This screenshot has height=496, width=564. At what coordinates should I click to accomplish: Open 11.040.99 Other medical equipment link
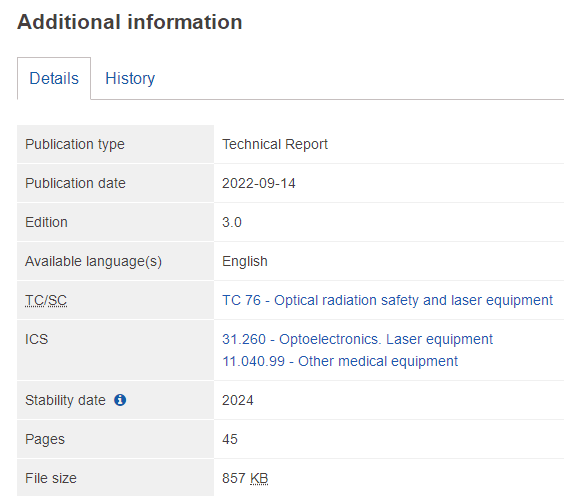pos(340,361)
